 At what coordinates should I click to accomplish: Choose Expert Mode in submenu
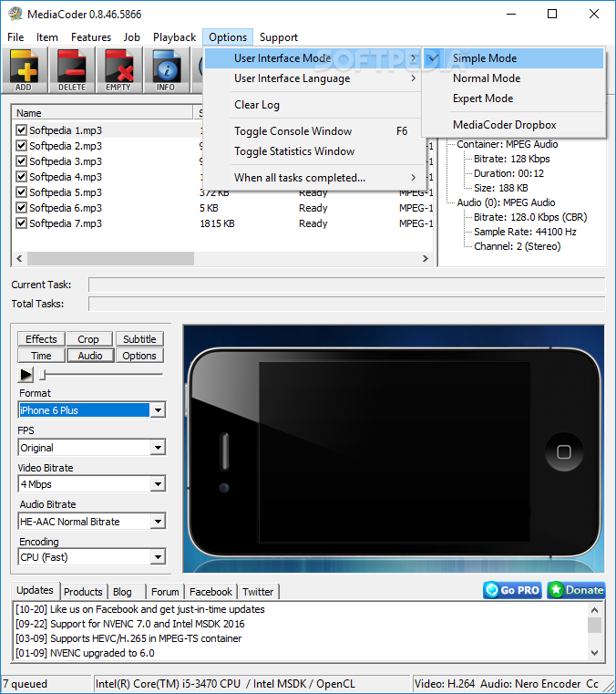click(514, 98)
